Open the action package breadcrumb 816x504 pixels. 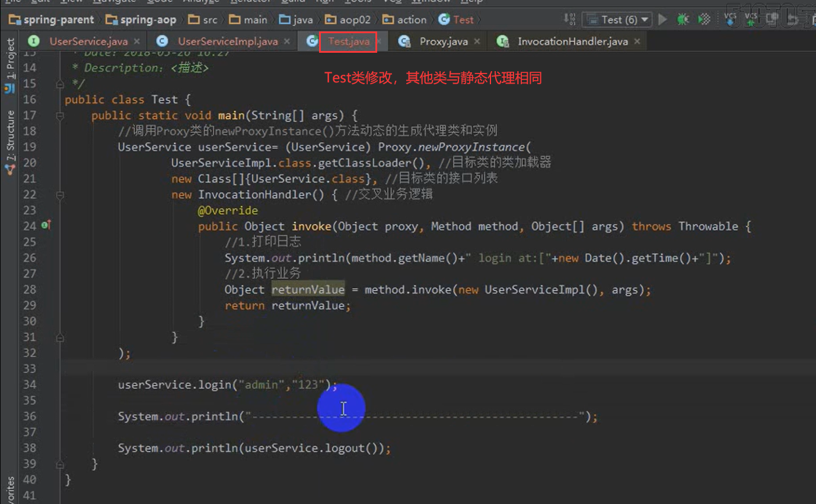click(x=405, y=20)
